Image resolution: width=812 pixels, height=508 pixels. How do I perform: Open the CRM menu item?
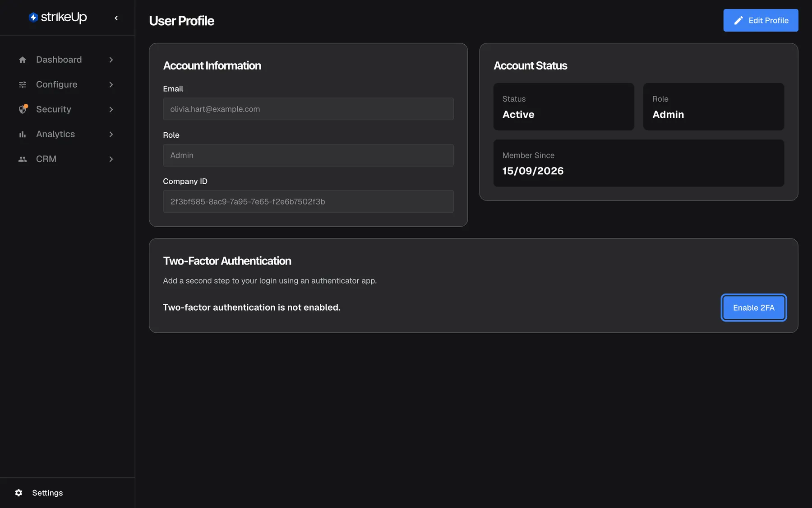[x=67, y=159]
